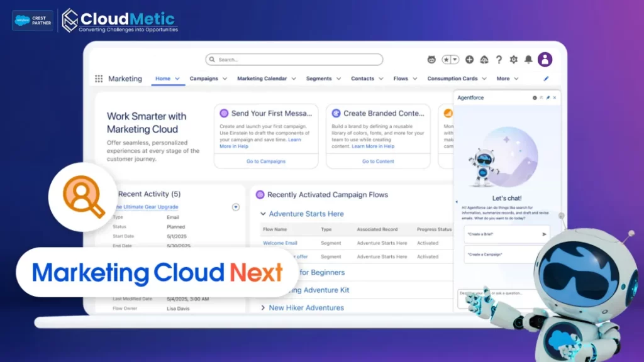Click the global create plus icon
Viewport: 644px width, 362px height.
469,60
